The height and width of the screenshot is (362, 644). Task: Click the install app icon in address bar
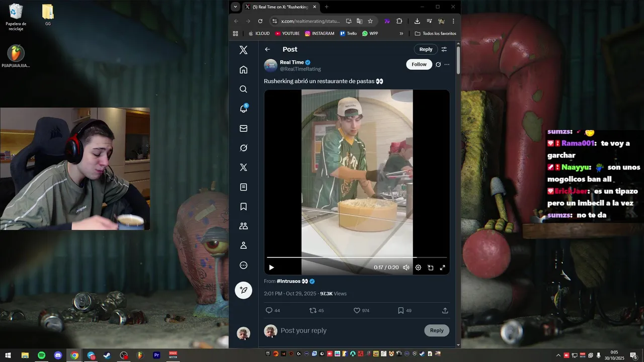click(x=349, y=21)
